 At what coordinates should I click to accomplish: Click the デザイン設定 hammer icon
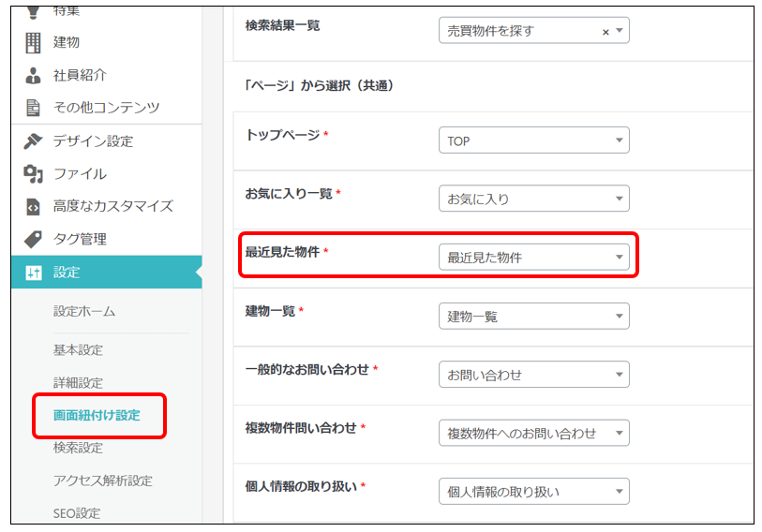pyautogui.click(x=33, y=141)
